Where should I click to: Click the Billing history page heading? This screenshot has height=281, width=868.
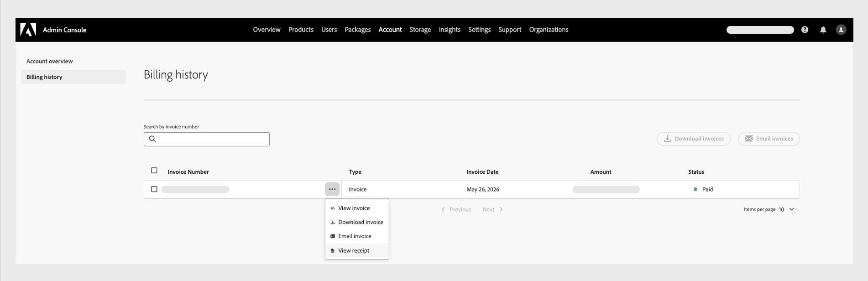(176, 75)
